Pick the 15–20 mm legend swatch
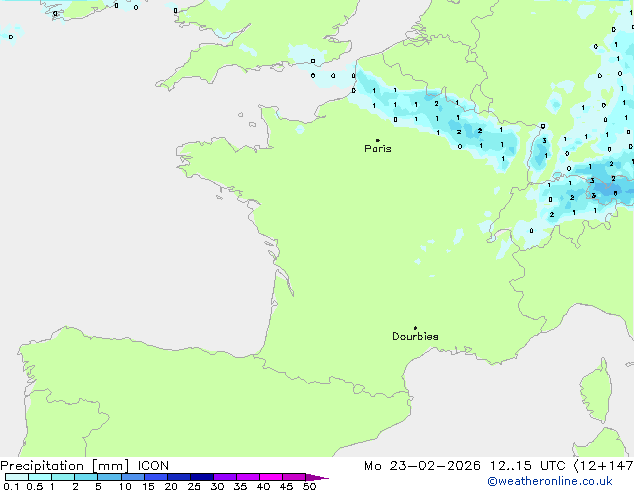Image resolution: width=634 pixels, height=490 pixels. click(x=156, y=477)
